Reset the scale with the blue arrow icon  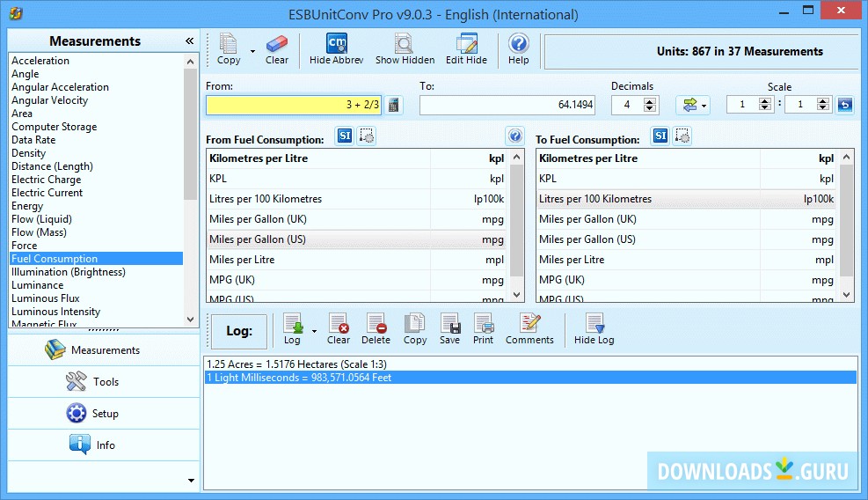(x=845, y=105)
